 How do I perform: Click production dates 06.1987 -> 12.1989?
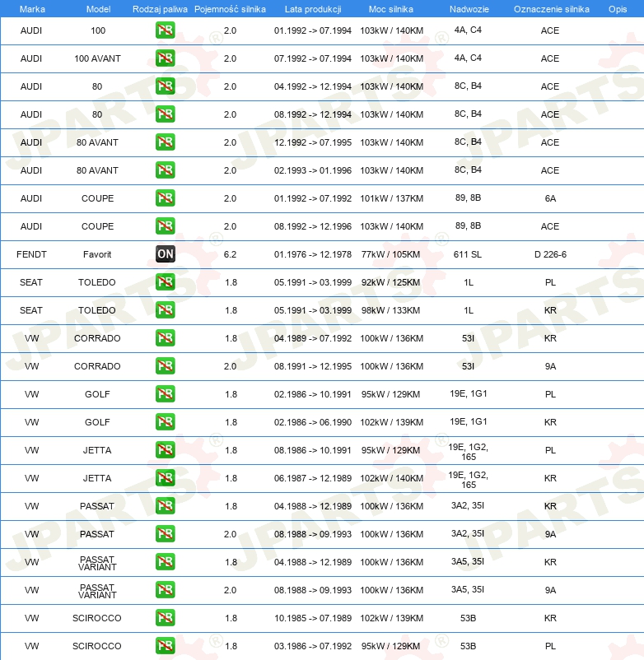pyautogui.click(x=313, y=478)
